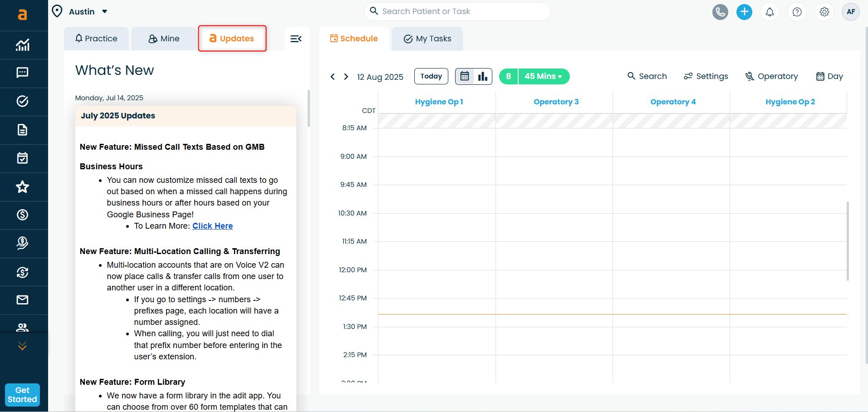
Task: Click the Search Patient or Task field
Action: [x=458, y=11]
